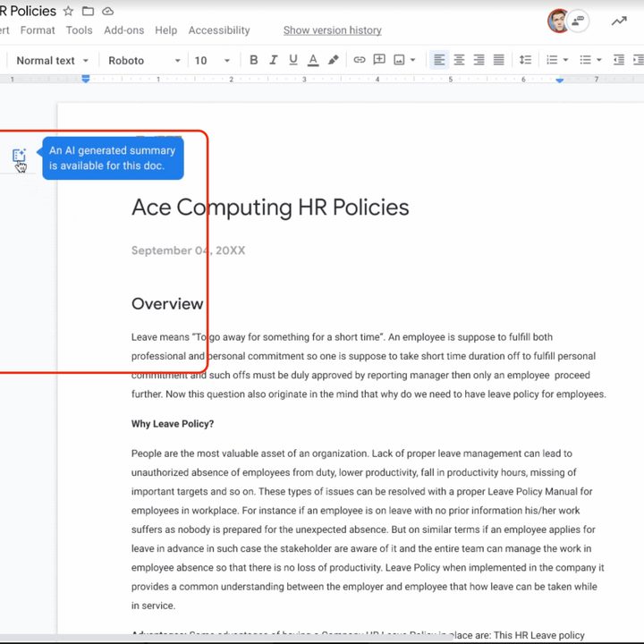The height and width of the screenshot is (644, 644).
Task: Open the font size 10 dropdown
Action: pos(212,61)
